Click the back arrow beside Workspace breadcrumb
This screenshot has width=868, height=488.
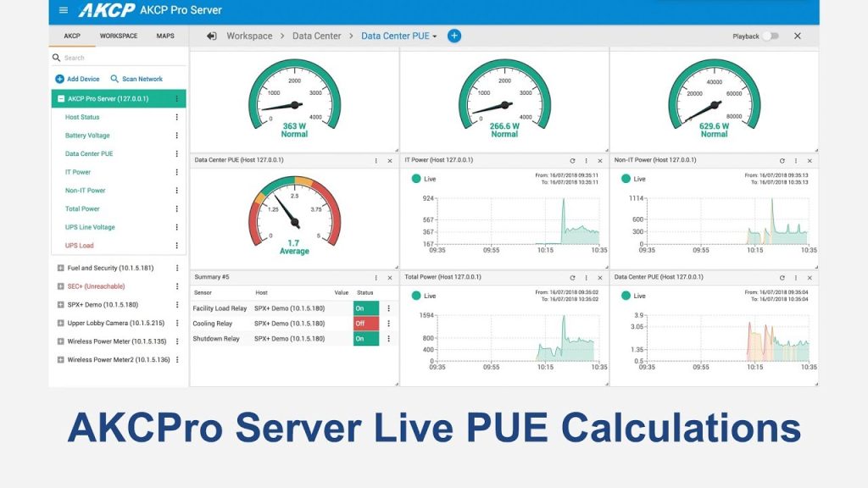[211, 36]
